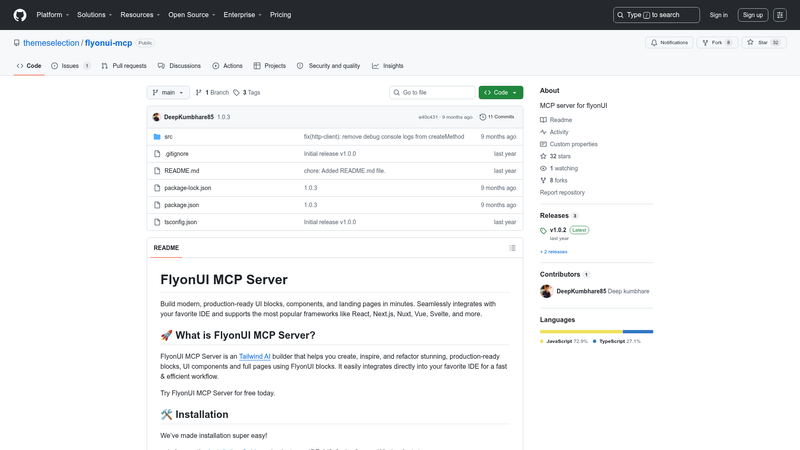Open the .gitignore file

(x=177, y=154)
